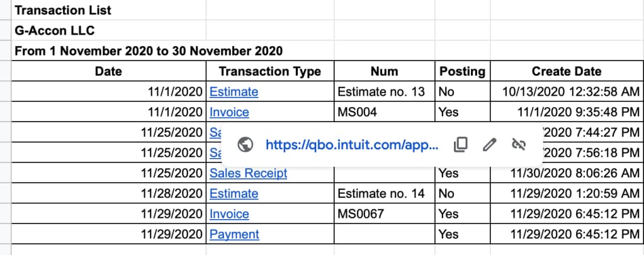Open the Estimate link dated 11/1/2020
The width and height of the screenshot is (644, 255).
tap(234, 91)
